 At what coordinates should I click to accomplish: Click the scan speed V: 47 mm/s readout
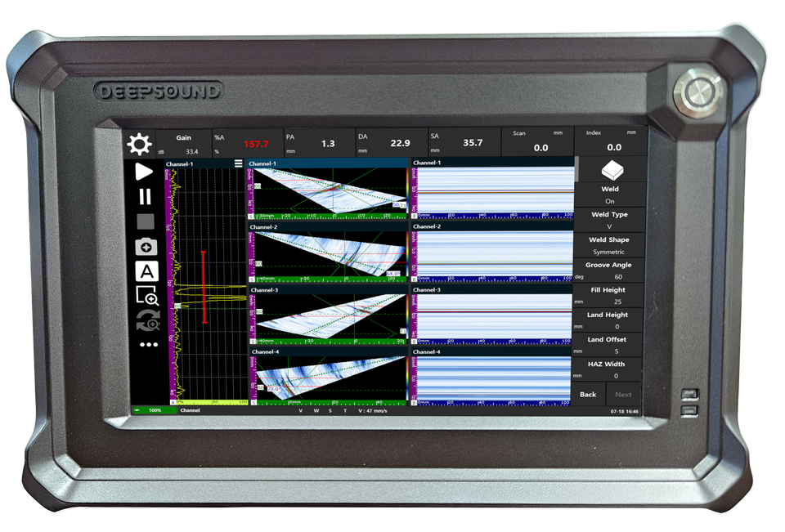click(x=373, y=411)
